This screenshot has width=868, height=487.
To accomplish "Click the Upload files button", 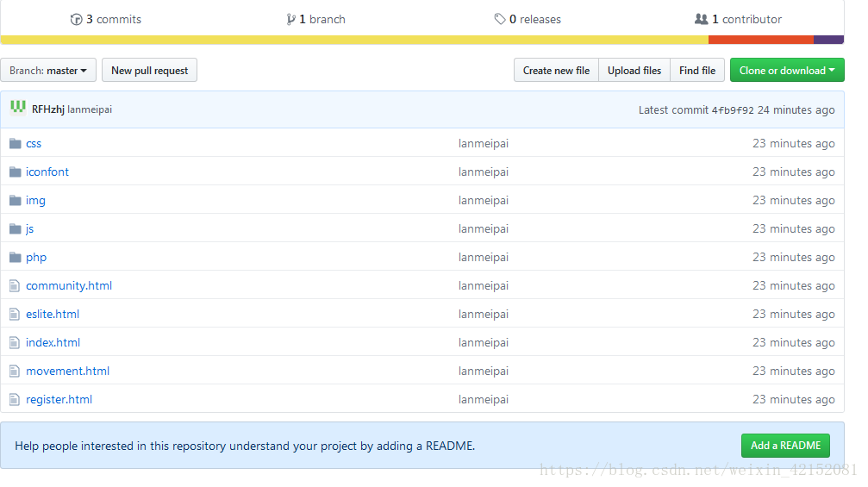I will click(x=634, y=71).
